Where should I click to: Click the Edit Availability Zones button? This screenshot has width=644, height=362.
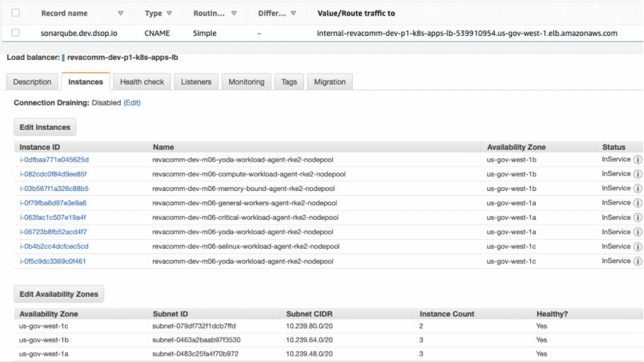tap(59, 294)
